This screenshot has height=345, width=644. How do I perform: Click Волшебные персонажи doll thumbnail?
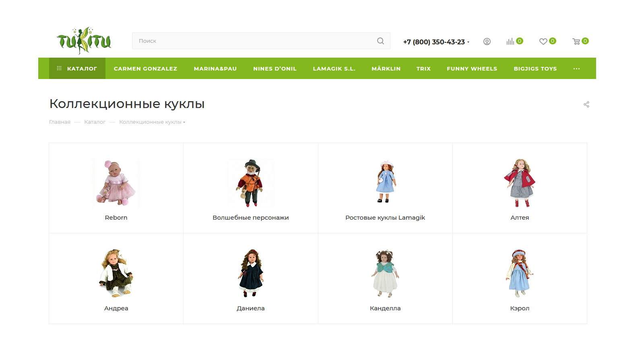click(251, 183)
